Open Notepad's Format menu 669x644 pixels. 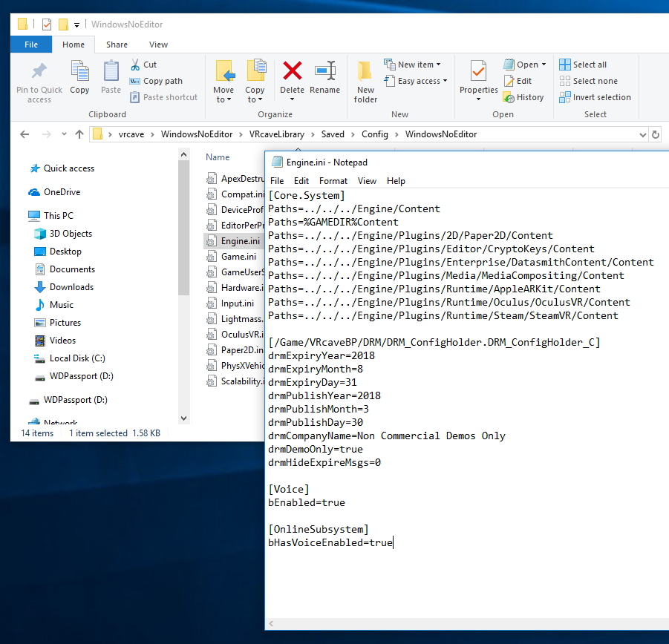click(333, 180)
